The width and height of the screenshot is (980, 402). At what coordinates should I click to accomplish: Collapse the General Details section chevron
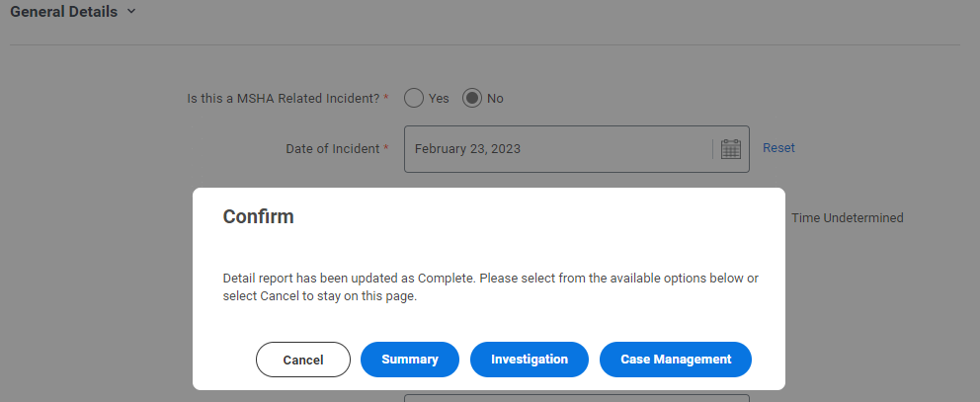[x=130, y=11]
